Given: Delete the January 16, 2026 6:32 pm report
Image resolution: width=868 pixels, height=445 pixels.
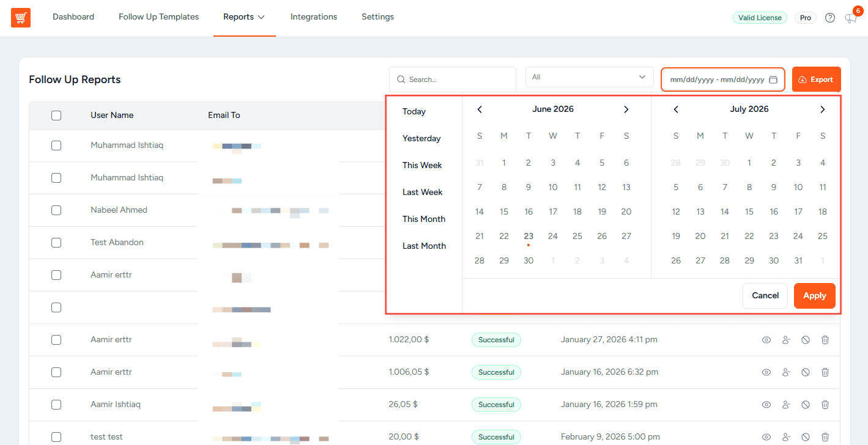Looking at the screenshot, I should [x=825, y=372].
